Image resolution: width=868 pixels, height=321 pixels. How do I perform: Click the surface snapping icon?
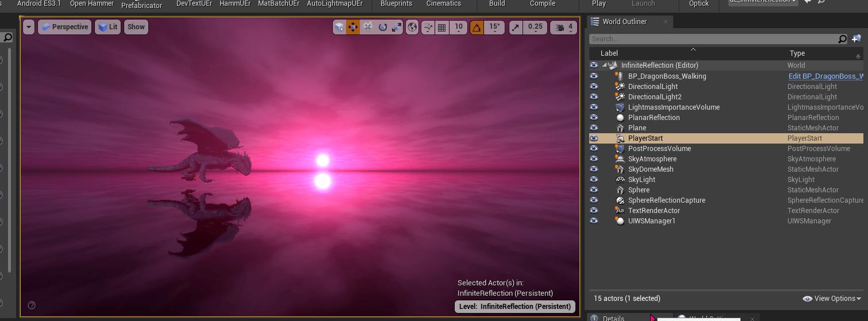[428, 27]
